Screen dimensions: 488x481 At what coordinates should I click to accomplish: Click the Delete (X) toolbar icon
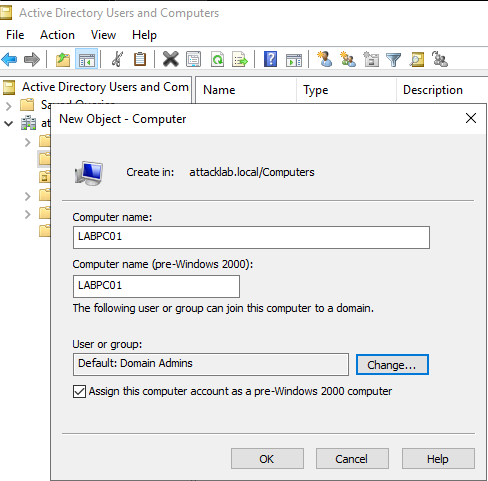point(171,60)
